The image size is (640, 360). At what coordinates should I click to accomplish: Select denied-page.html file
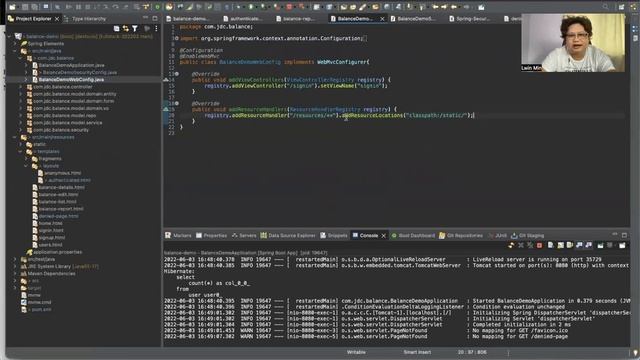[x=55, y=216]
